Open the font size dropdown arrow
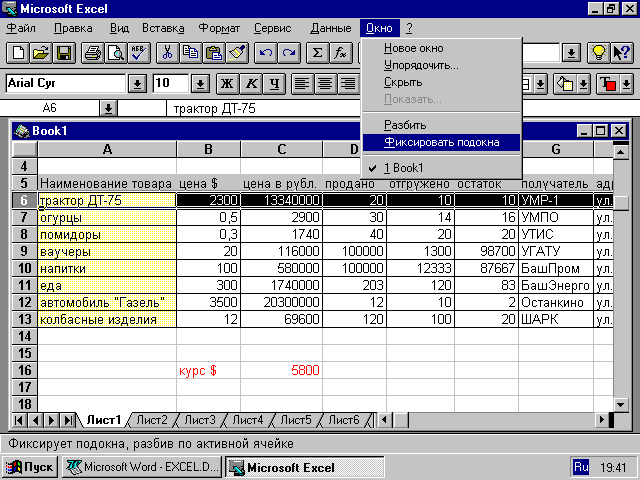Image resolution: width=640 pixels, height=480 pixels. (x=200, y=84)
